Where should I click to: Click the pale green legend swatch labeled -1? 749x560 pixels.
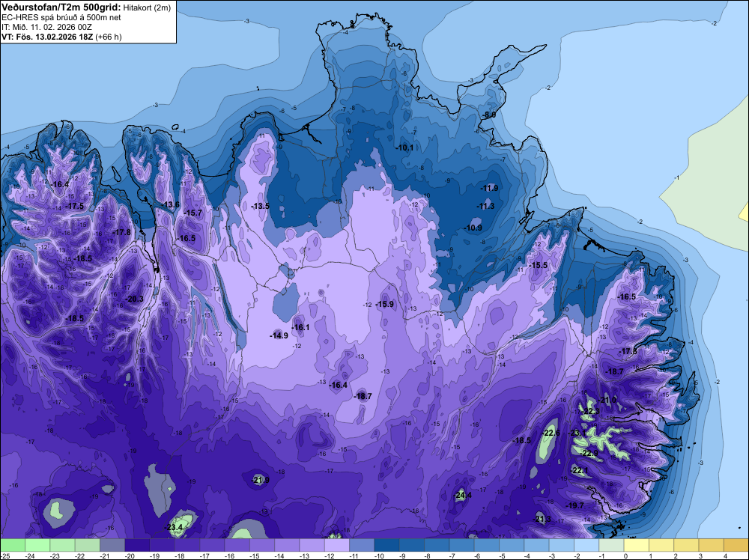pyautogui.click(x=611, y=545)
